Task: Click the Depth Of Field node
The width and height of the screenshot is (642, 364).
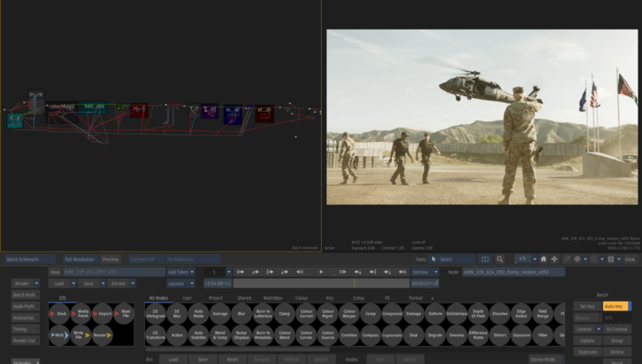Action: pos(478,313)
